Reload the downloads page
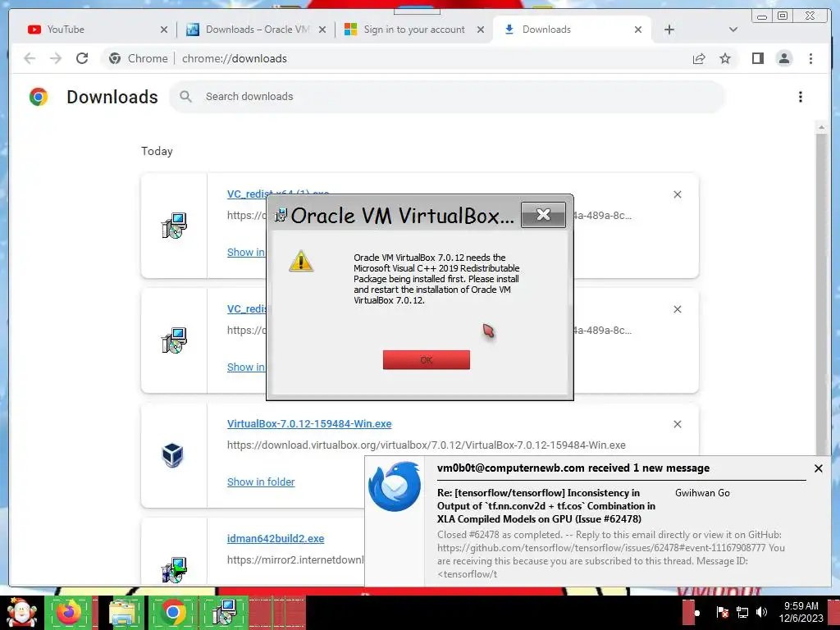 pyautogui.click(x=82, y=58)
